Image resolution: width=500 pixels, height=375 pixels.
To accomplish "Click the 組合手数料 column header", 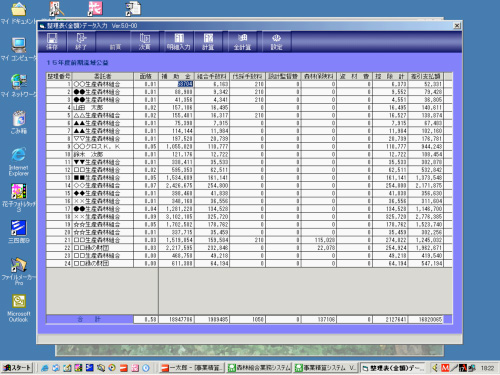I will [x=212, y=76].
